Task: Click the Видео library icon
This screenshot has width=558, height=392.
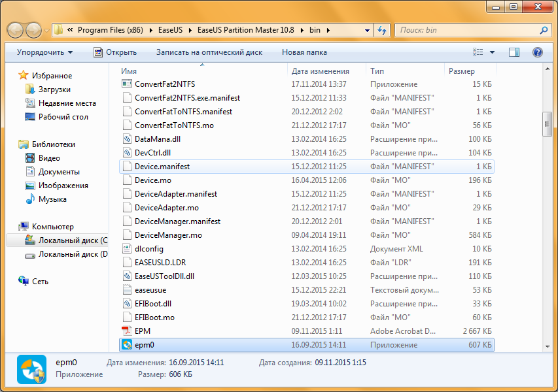Action: pyautogui.click(x=30, y=158)
